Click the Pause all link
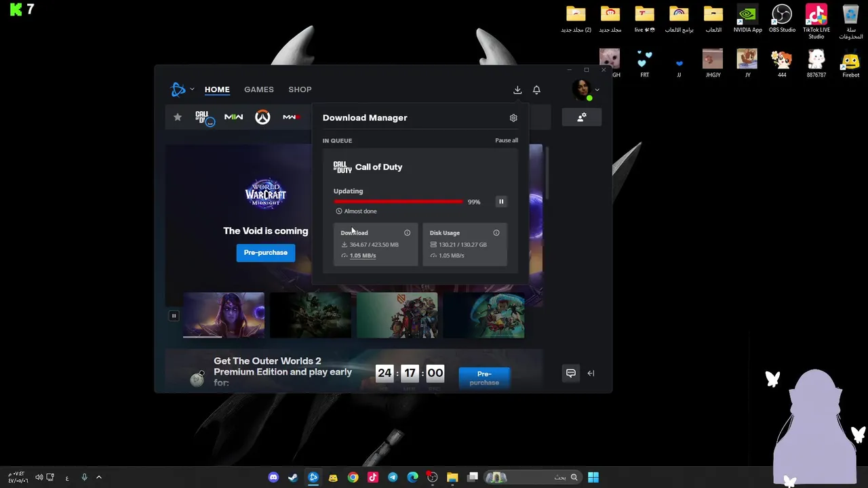The width and height of the screenshot is (868, 488). tap(507, 140)
